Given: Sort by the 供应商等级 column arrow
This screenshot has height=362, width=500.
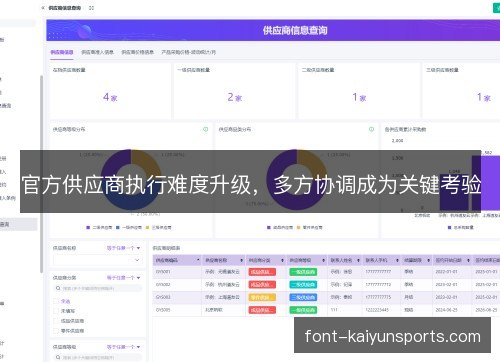Looking at the screenshot, I should click(x=323, y=260).
